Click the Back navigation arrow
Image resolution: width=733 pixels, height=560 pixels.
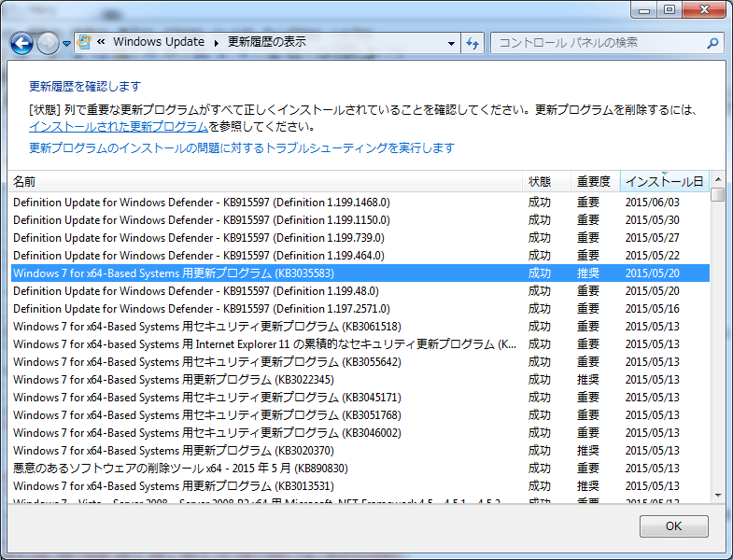click(21, 44)
